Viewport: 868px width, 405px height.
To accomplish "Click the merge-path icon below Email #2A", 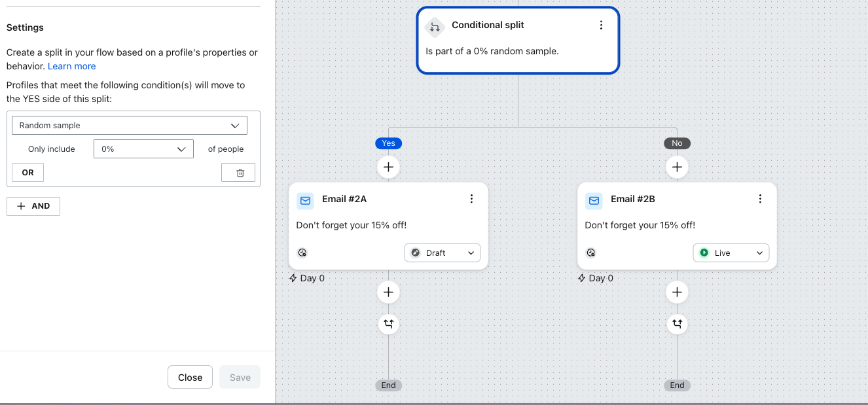I will 388,323.
